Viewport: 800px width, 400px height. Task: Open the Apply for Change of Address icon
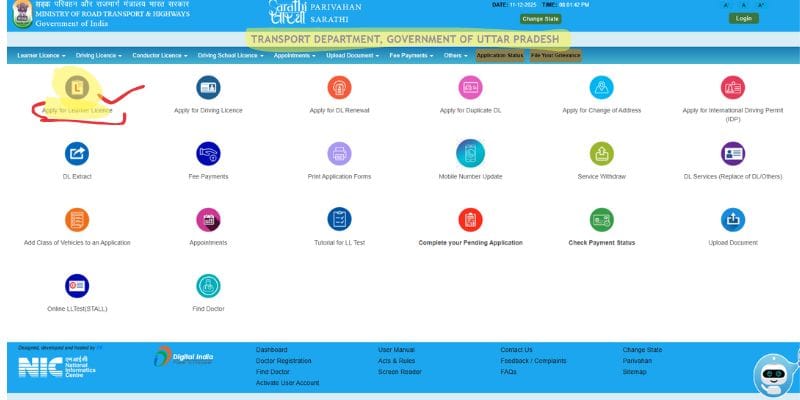[602, 87]
